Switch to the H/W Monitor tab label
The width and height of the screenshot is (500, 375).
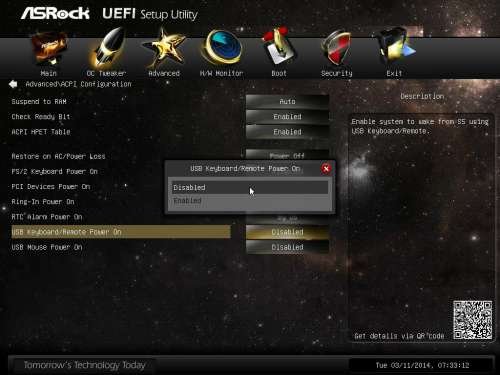[x=221, y=73]
